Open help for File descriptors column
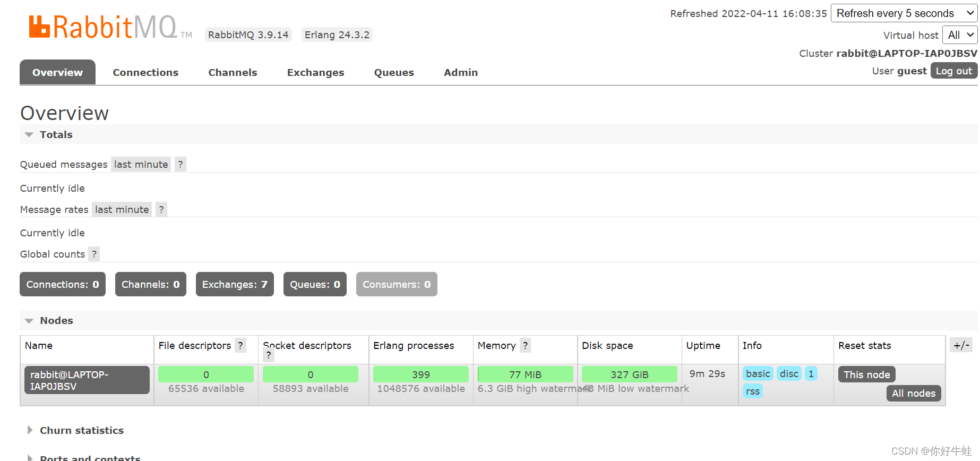Screen dimensions: 980x461 (x=240, y=346)
